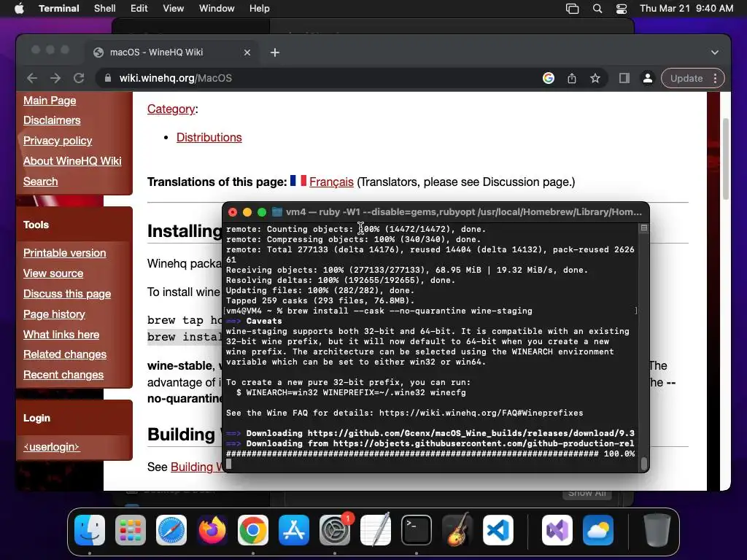Open the Privacy policy link

point(58,141)
